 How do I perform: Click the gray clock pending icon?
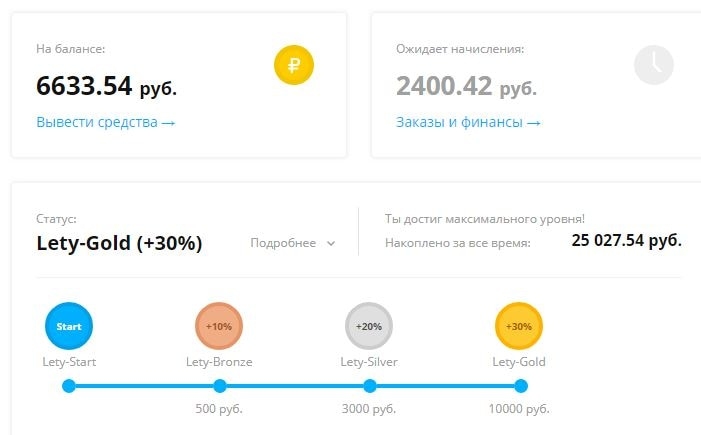click(x=654, y=65)
